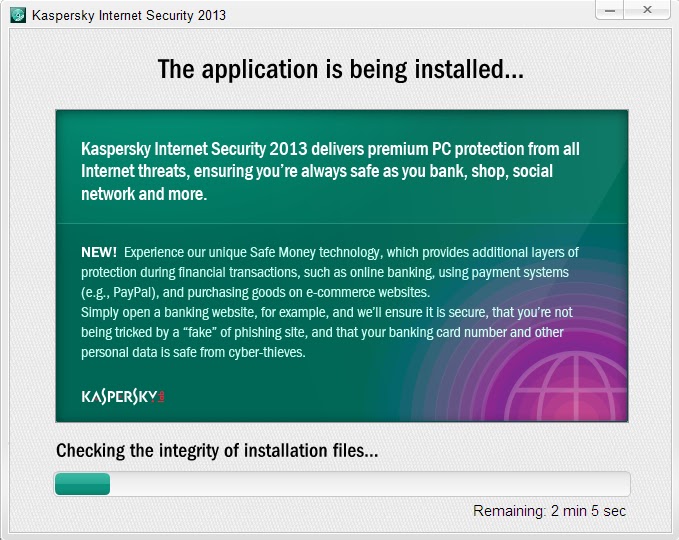Click "Checking the integrity of installation files..." status
The height and width of the screenshot is (540, 679).
(217, 451)
